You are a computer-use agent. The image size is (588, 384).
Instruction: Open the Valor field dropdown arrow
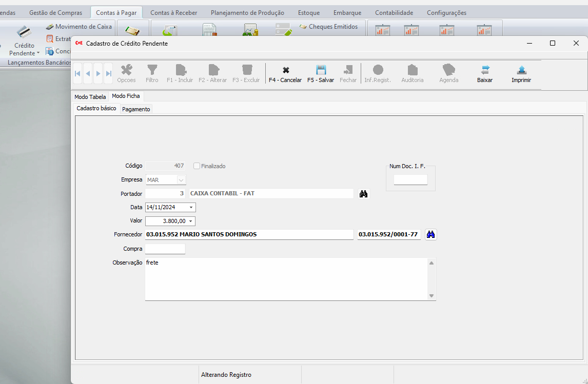191,221
